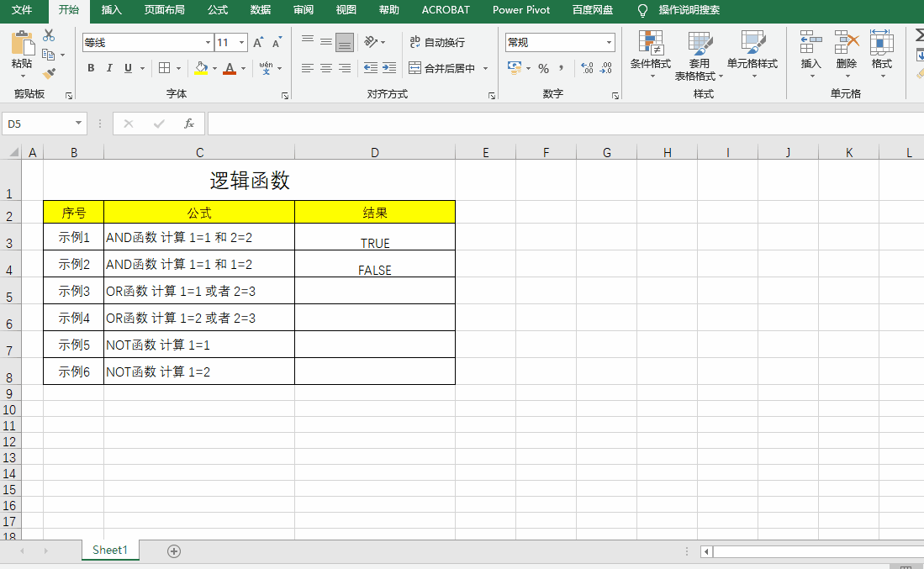
Task: Open the 文件 File tab
Action: [22, 10]
